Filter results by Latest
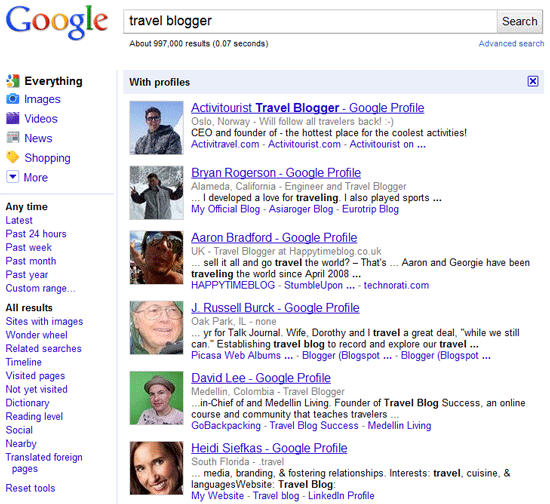Image resolution: width=550 pixels, height=504 pixels. (19, 220)
